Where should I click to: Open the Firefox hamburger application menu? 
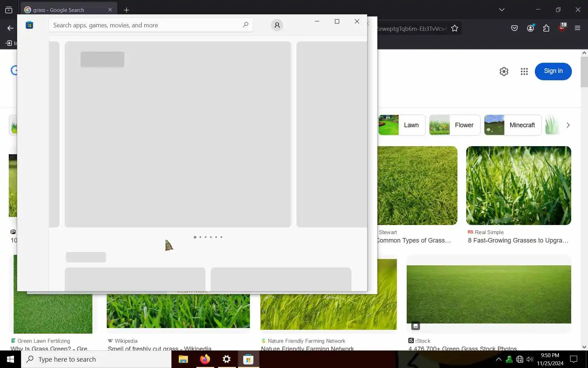click(577, 28)
